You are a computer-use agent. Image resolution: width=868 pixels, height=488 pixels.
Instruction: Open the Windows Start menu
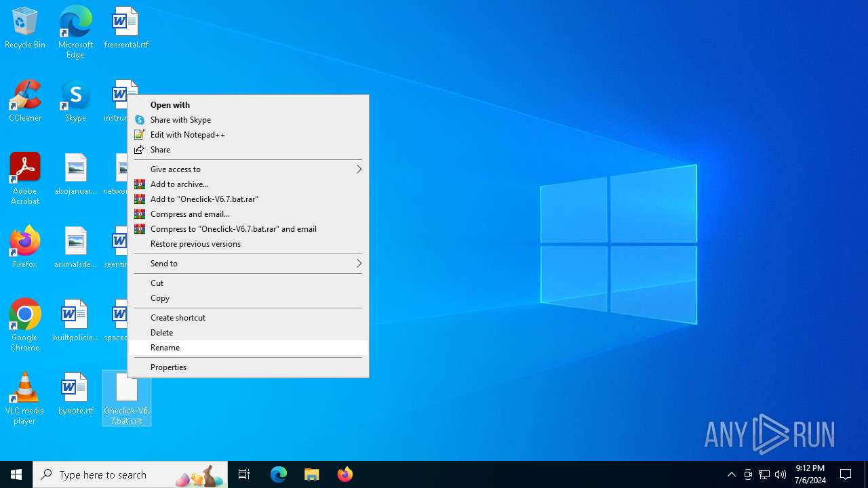[16, 474]
